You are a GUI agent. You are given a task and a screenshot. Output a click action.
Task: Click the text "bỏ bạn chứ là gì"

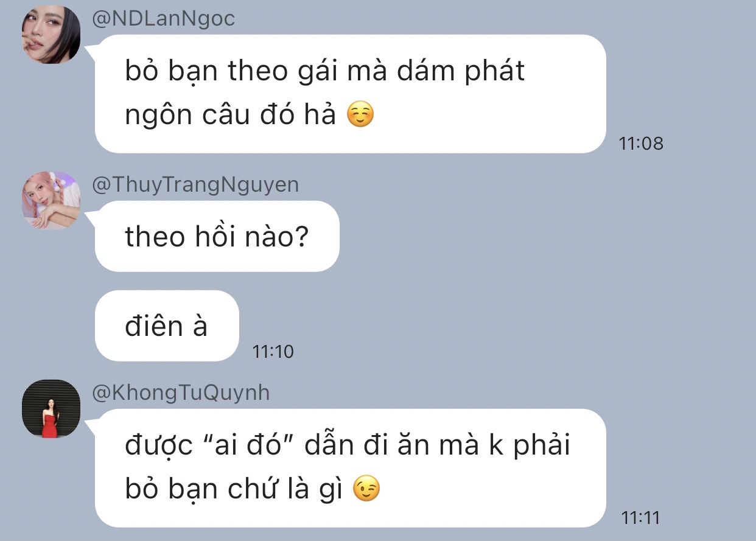click(x=235, y=490)
